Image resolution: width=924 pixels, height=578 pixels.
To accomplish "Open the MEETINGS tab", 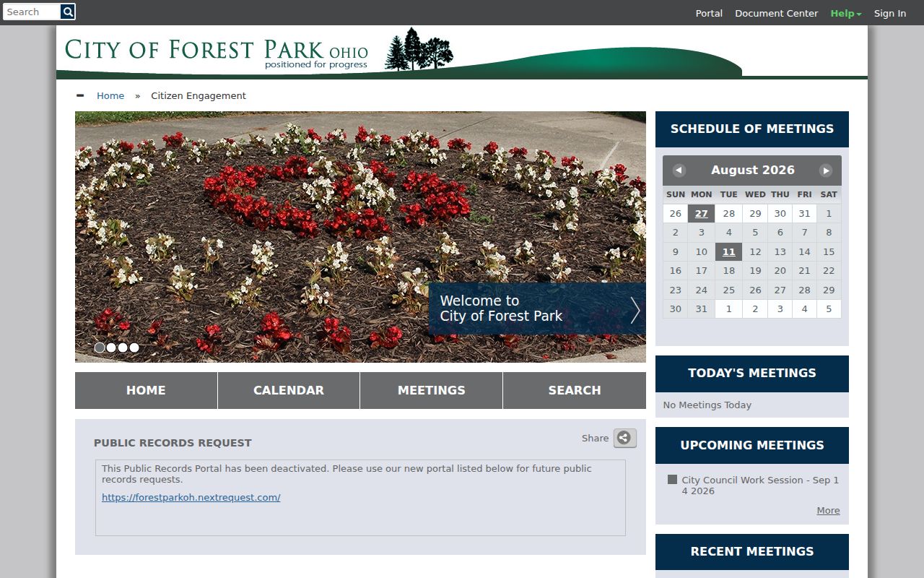I will click(432, 390).
